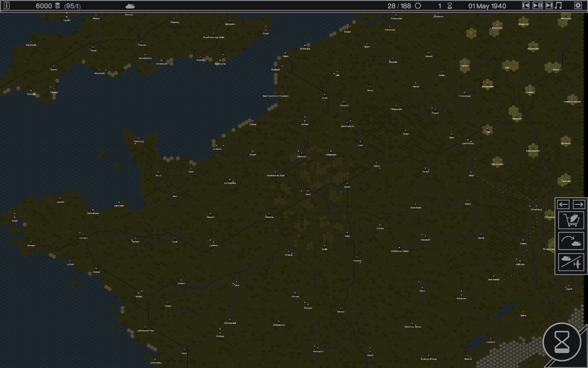Open the settings gear
The image size is (588, 368).
tap(578, 5)
